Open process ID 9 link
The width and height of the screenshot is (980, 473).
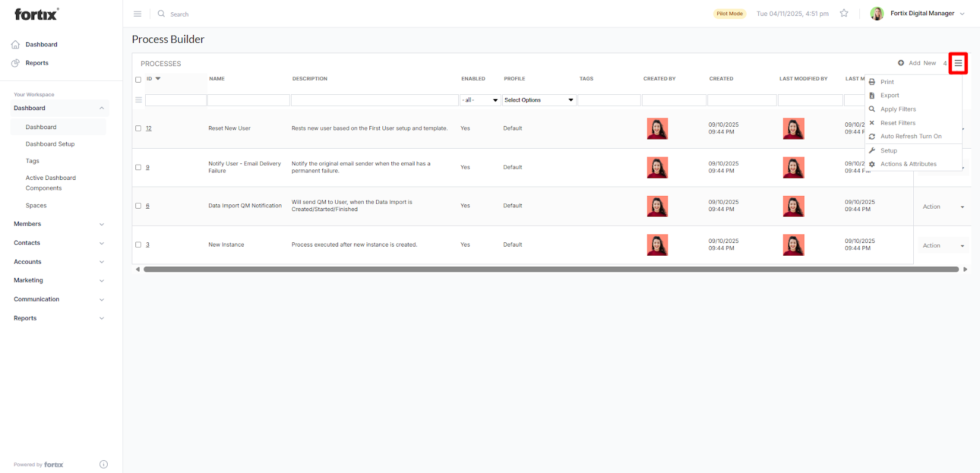pyautogui.click(x=148, y=167)
